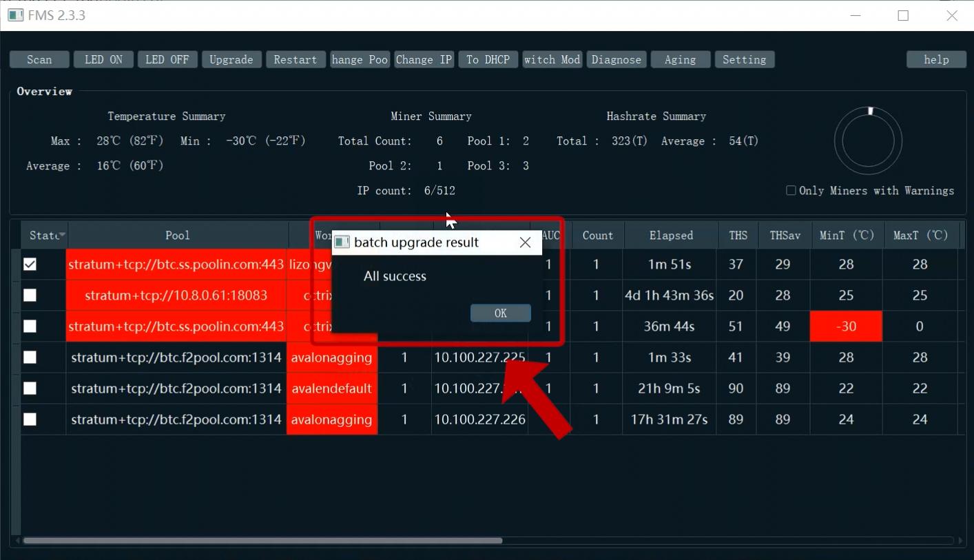Run the Diagnose tool
974x560 pixels.
click(616, 60)
